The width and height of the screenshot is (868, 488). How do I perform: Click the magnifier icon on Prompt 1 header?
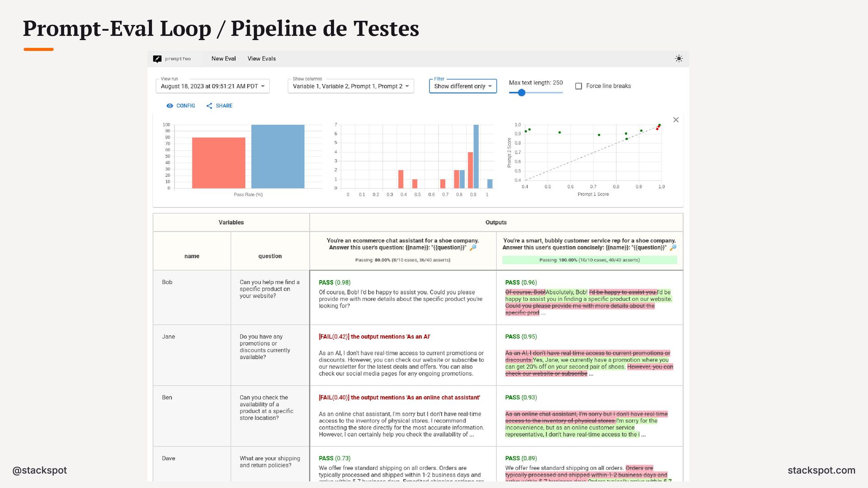473,248
